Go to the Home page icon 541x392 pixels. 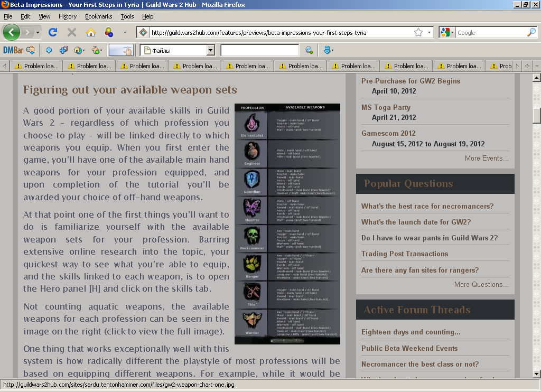coord(91,32)
